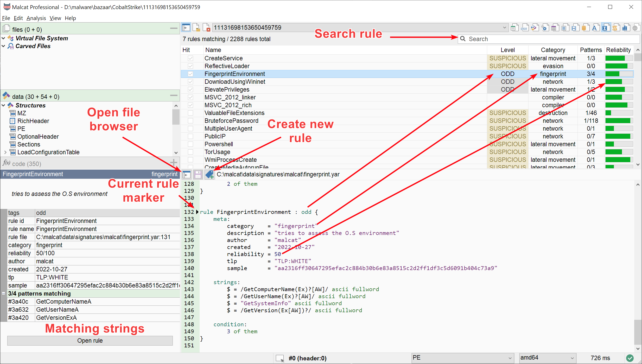
Task: Open the strings view with letter A icon
Action: click(x=596, y=27)
